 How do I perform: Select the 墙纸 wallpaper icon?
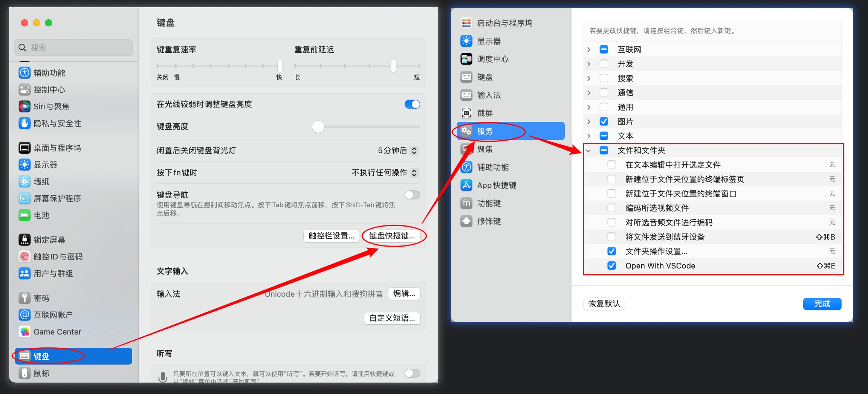coord(24,182)
